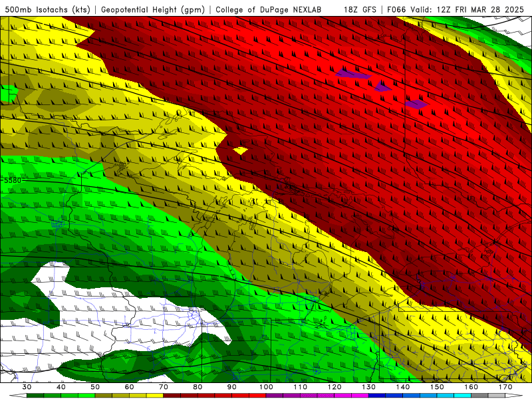Click the '5580' height contour label
The width and height of the screenshot is (532, 399).
point(13,180)
